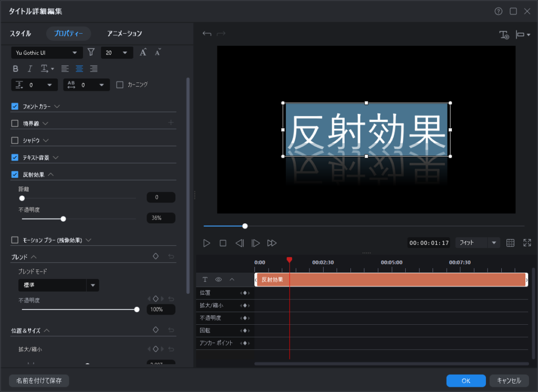Click the Bold text formatting icon
Viewport: 538px width, 392px height.
(x=15, y=68)
